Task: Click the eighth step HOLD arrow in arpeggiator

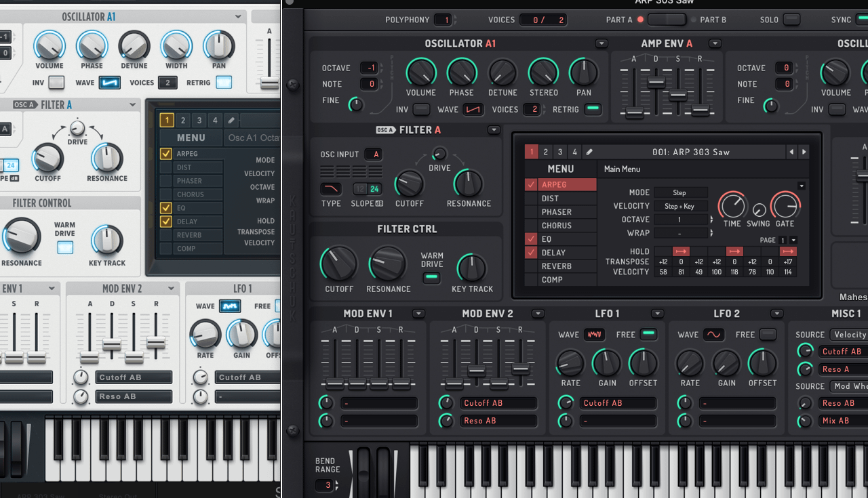Action: pyautogui.click(x=788, y=251)
